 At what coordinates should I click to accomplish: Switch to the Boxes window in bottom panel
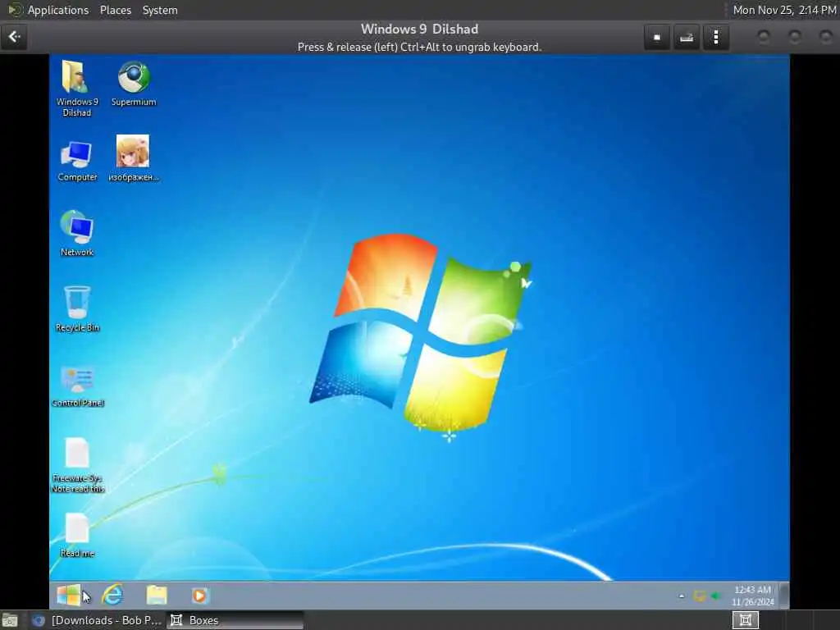click(235, 620)
